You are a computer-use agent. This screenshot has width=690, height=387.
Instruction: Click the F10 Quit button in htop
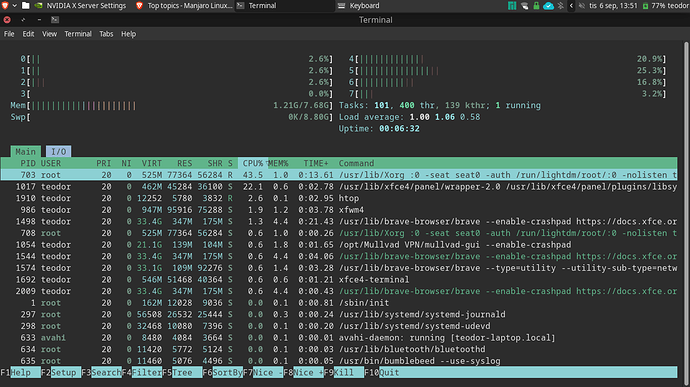(x=384, y=372)
